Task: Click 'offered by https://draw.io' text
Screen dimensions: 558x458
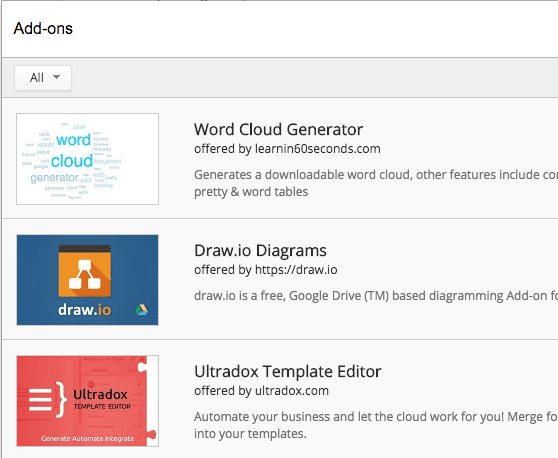Action: click(x=265, y=270)
